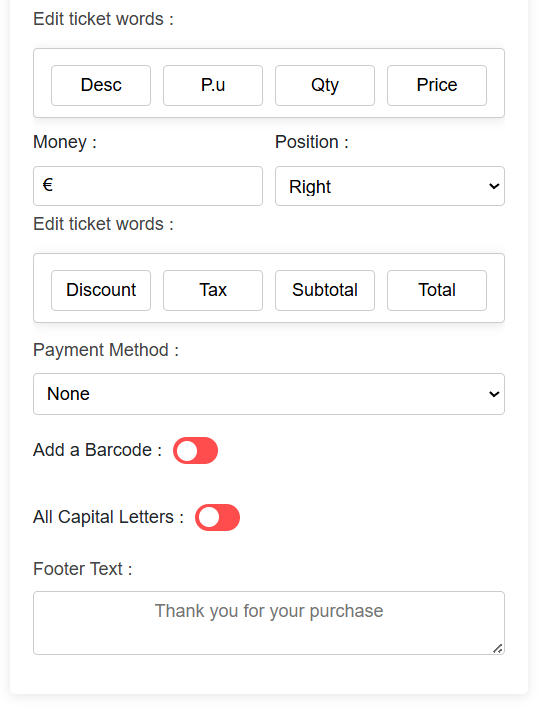Image resolution: width=539 pixels, height=709 pixels.
Task: Open the Payment Method dropdown
Action: coord(269,394)
